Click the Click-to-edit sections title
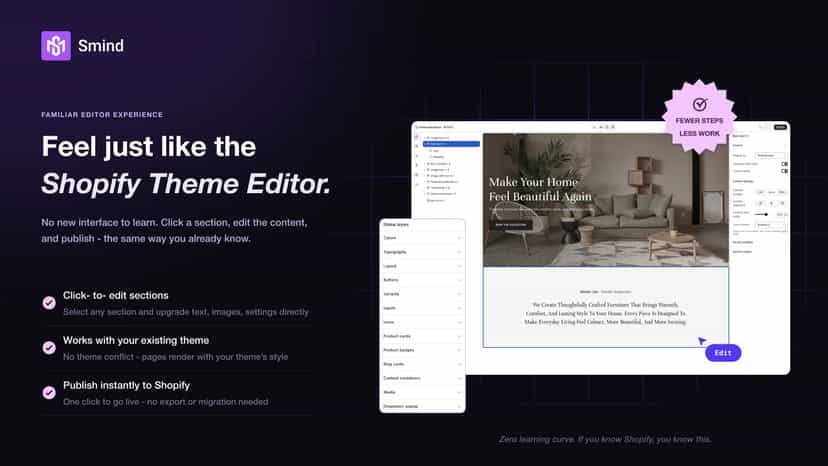The image size is (828, 466). 116,295
